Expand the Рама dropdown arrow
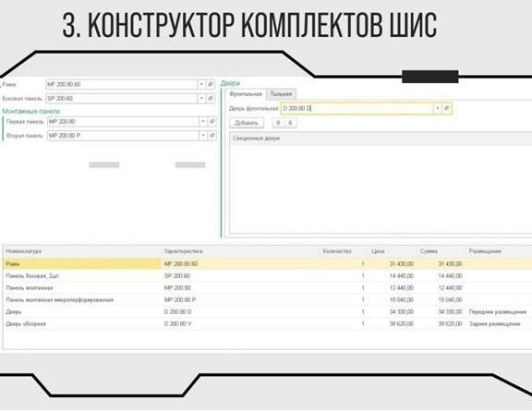Viewport: 532px width, 412px height. (201, 84)
